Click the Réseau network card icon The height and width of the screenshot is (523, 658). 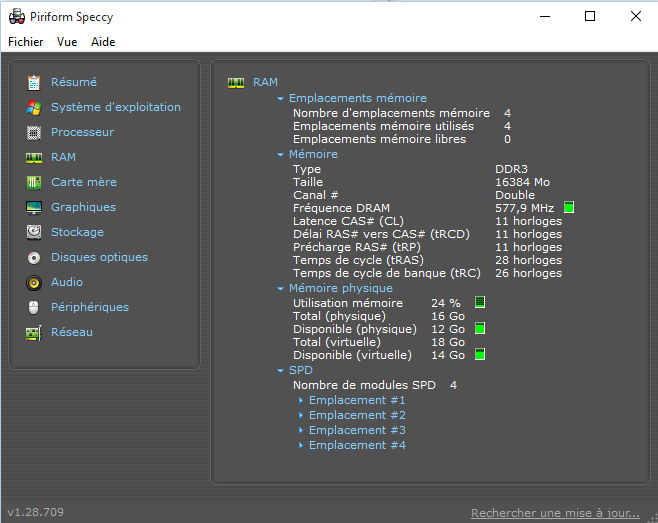(34, 333)
